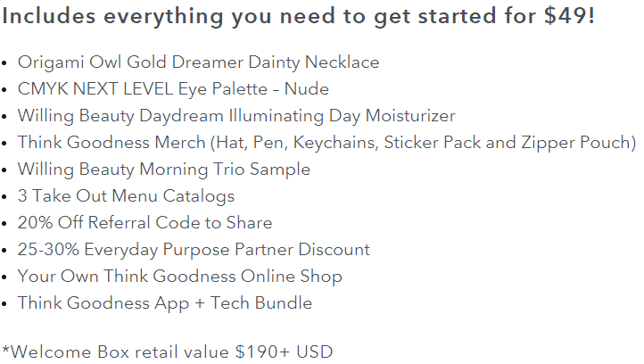Screen dimensions: 644x364
Task: Click 'CMYK NEXT LEVEL Eye Palette – Nude' item
Action: (x=173, y=89)
